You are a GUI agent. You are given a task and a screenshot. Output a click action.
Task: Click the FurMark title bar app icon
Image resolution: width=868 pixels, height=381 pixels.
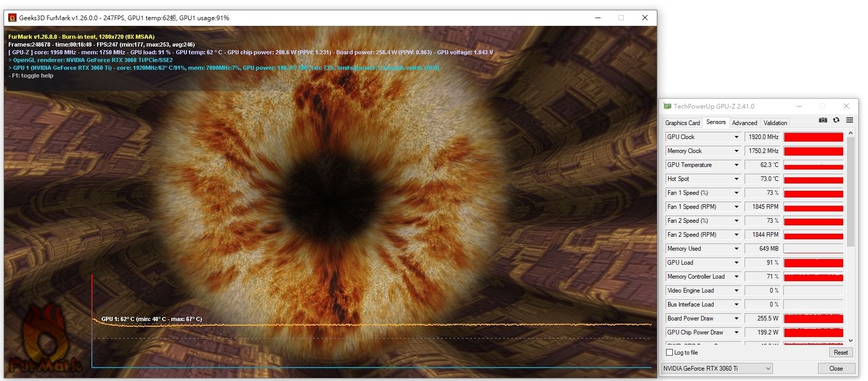[x=12, y=18]
